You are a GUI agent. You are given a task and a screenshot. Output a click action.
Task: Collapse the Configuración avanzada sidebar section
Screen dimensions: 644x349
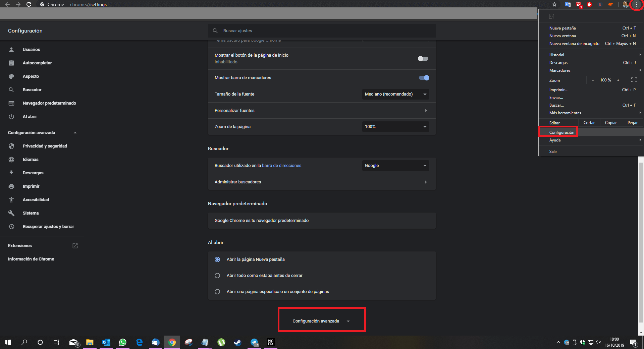click(75, 132)
